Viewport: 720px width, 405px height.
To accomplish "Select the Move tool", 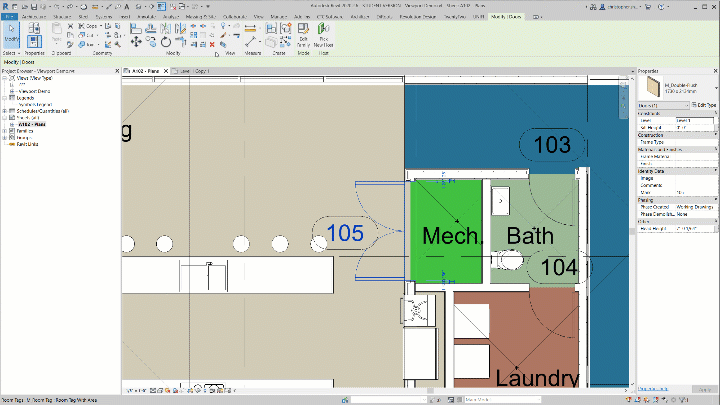I will pyautogui.click(x=136, y=42).
